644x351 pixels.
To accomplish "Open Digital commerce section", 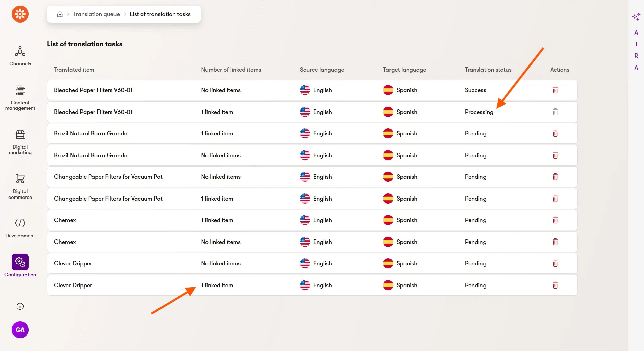I will (x=20, y=186).
